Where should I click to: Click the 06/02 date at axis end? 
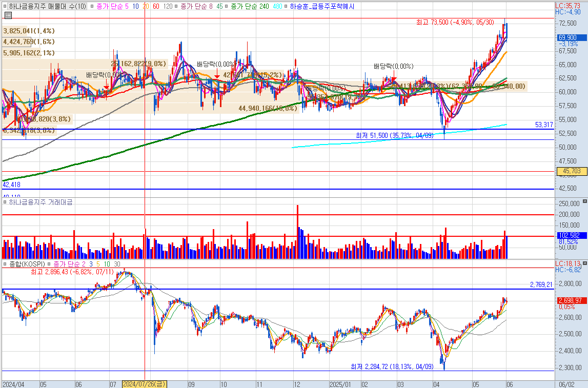(566, 384)
